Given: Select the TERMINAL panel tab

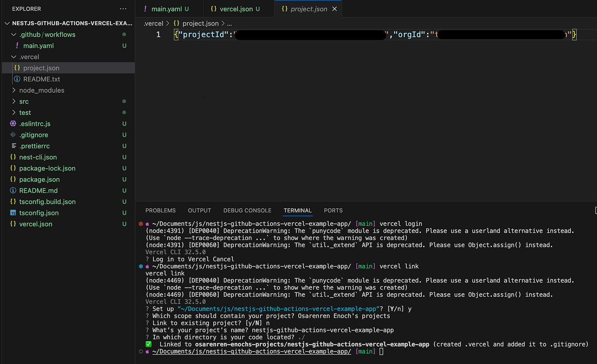Looking at the screenshot, I should coord(298,211).
